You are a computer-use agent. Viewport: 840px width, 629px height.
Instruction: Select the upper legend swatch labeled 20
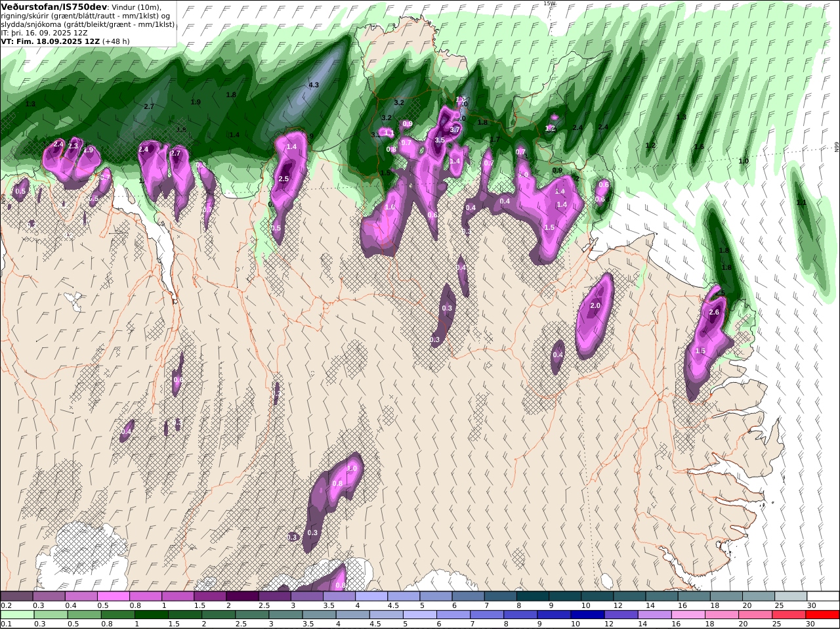(759, 596)
